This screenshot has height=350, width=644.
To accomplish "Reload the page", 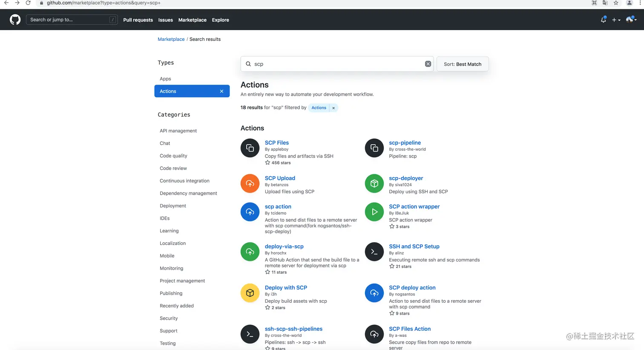I will point(28,3).
